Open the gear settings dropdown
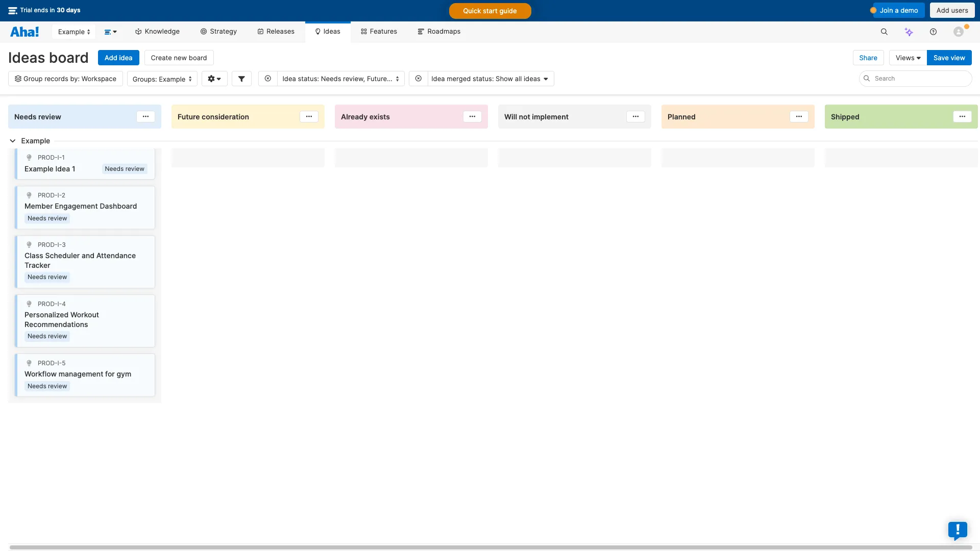The image size is (980, 551). [214, 79]
